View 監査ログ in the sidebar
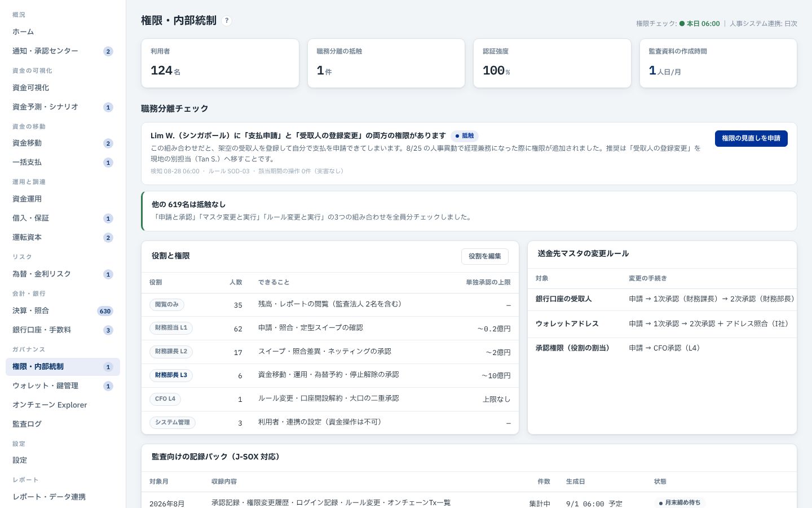Image resolution: width=812 pixels, height=508 pixels. [x=63, y=424]
